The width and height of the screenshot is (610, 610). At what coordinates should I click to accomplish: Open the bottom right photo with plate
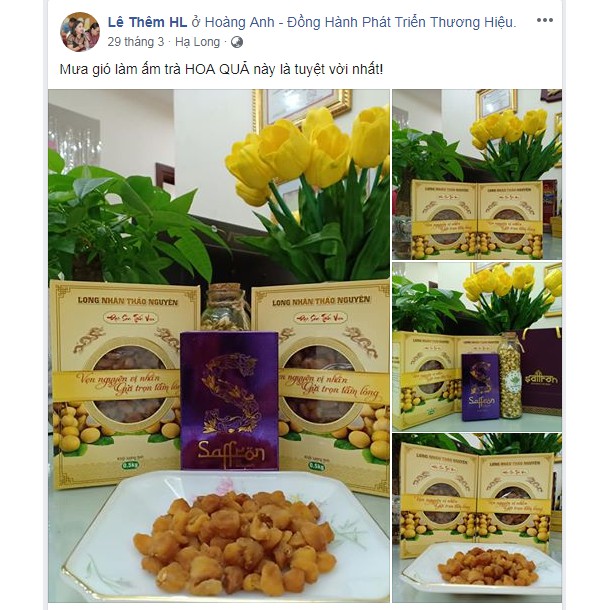[477, 518]
